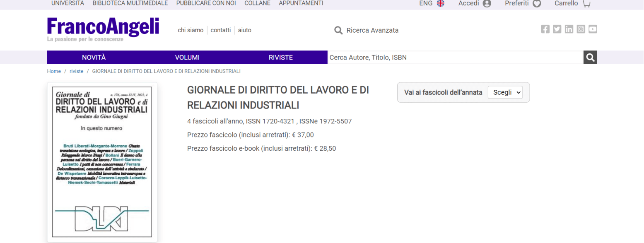Click the e-book price € 28,50 line
The image size is (644, 243).
point(262,148)
